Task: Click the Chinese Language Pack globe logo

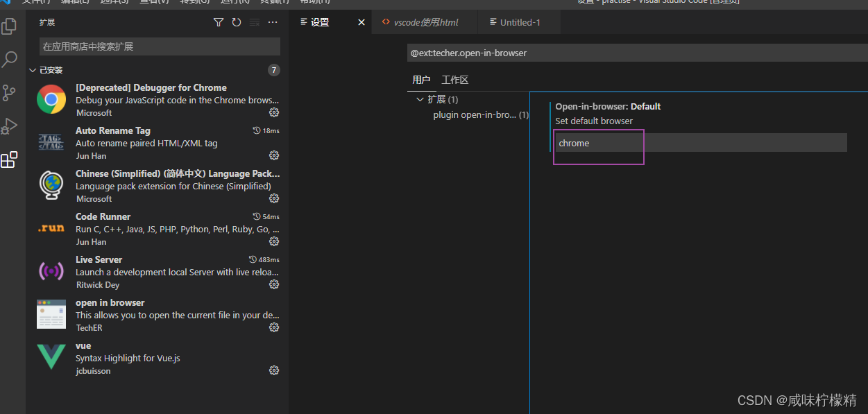Action: point(51,185)
